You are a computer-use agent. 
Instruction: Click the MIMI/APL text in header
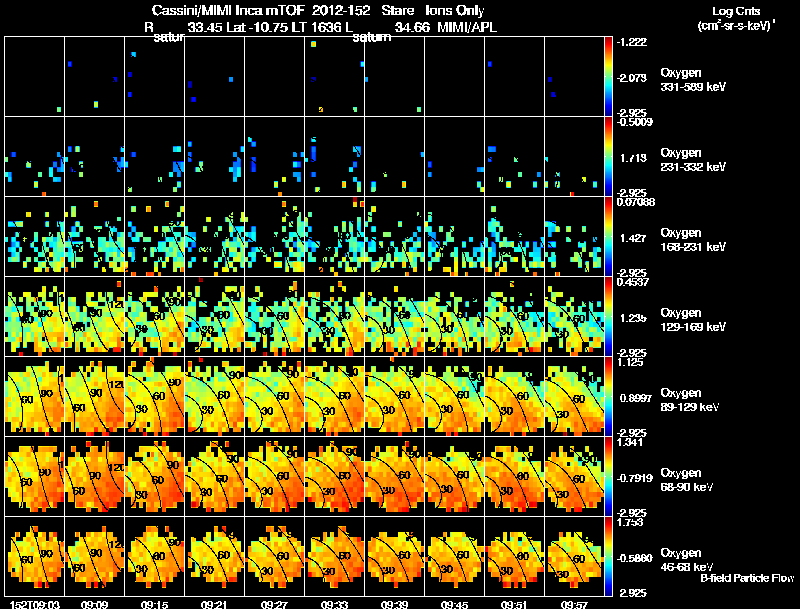click(x=467, y=27)
